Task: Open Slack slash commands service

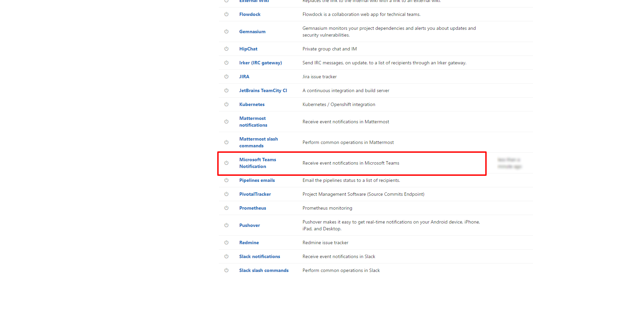Action: point(264,270)
